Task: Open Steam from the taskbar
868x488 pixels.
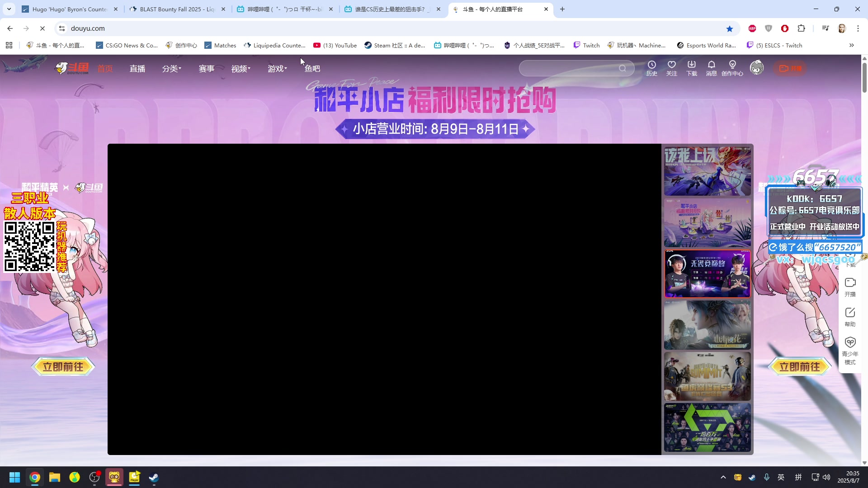Action: coord(154,477)
